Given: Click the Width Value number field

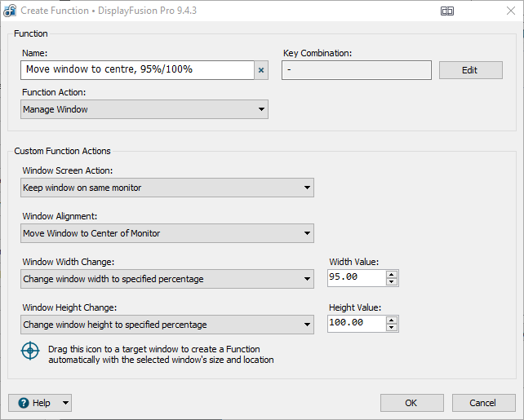Looking at the screenshot, I should coord(356,278).
